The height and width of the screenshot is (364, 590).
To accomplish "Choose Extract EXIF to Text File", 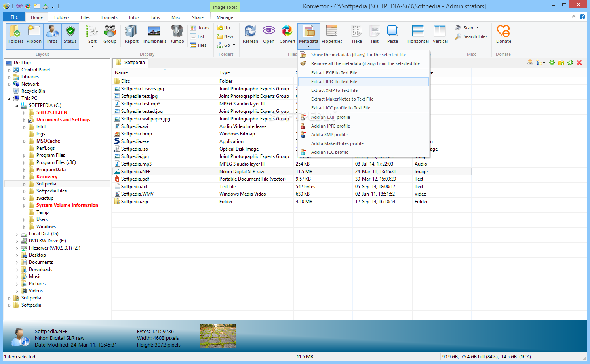I will pyautogui.click(x=364, y=73).
